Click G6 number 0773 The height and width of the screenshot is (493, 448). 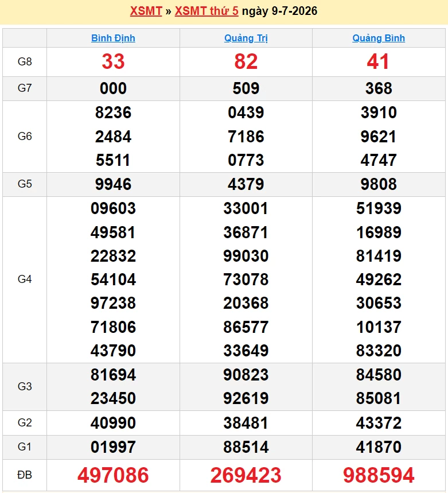pyautogui.click(x=246, y=160)
